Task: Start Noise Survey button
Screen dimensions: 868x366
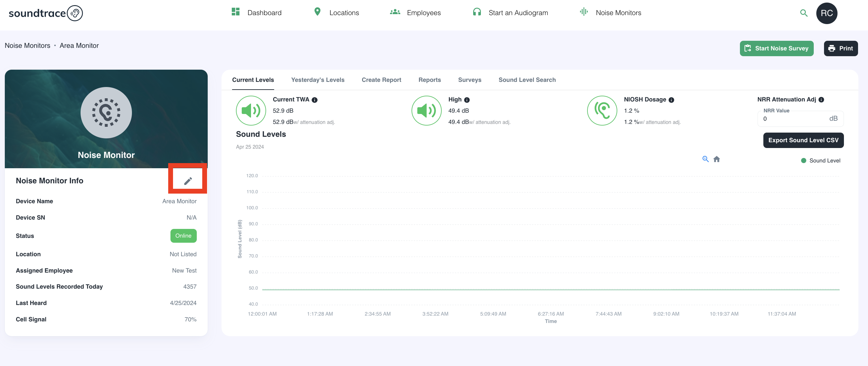Action: 776,48
